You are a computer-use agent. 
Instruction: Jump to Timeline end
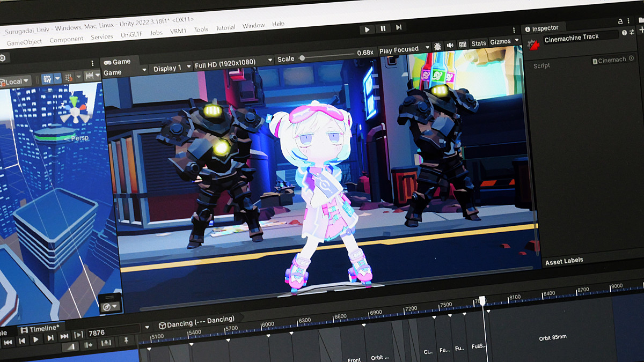pos(64,336)
